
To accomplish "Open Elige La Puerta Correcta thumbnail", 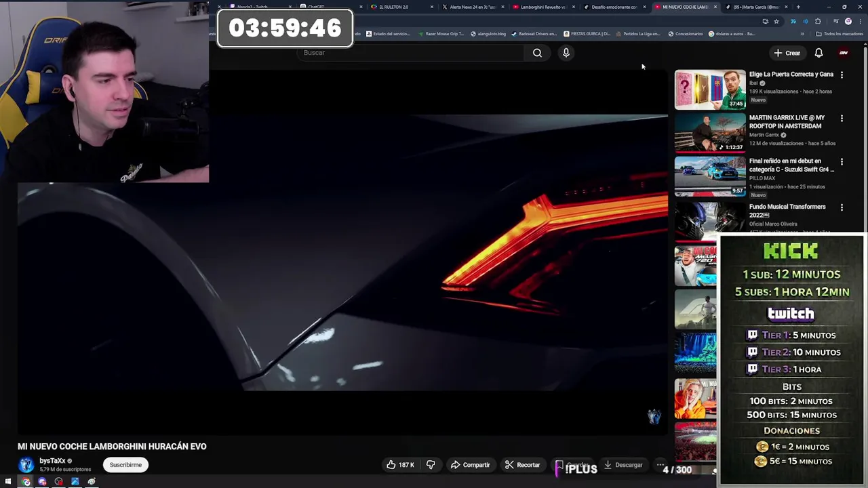I will pyautogui.click(x=710, y=89).
